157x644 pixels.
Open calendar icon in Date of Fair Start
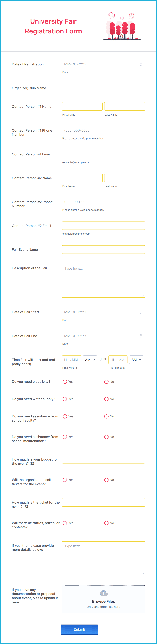141,312
